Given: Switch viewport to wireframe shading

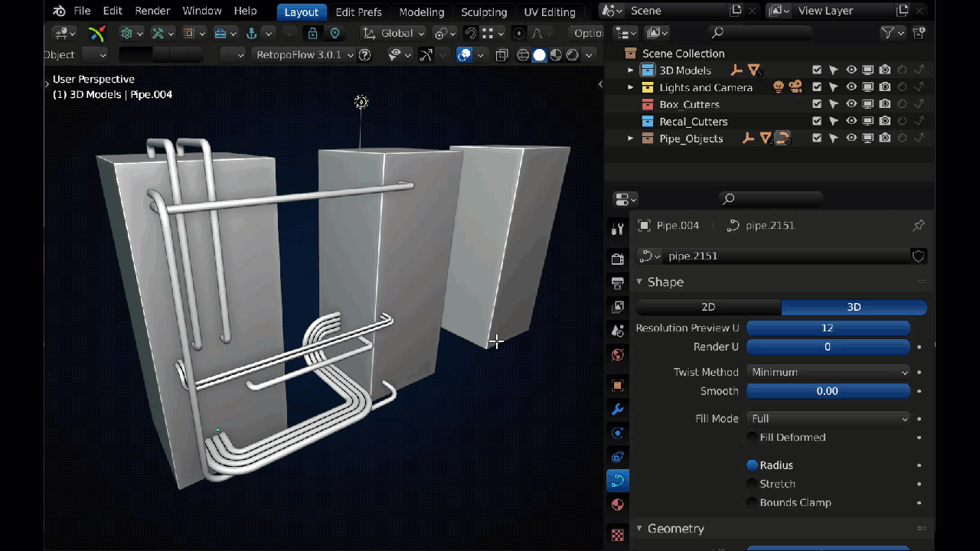Looking at the screenshot, I should coord(523,55).
